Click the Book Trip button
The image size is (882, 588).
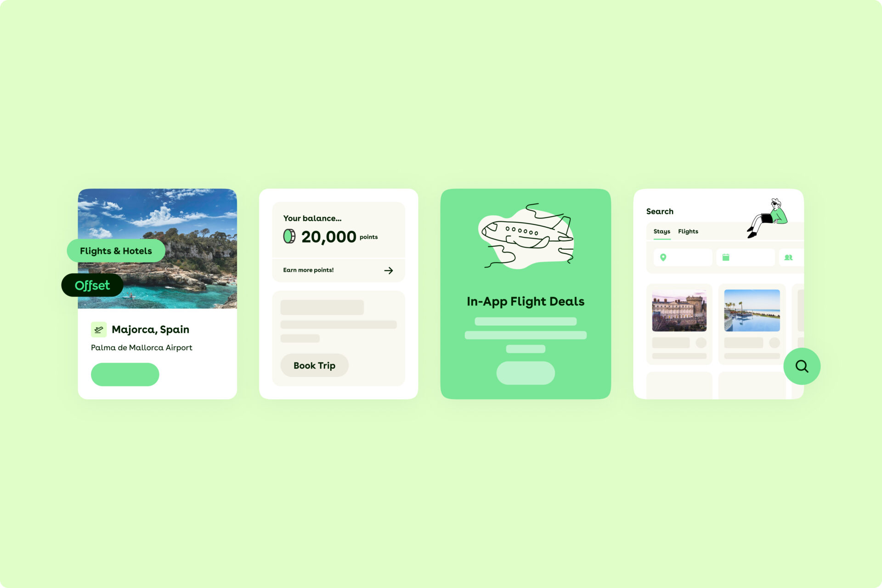pos(314,365)
